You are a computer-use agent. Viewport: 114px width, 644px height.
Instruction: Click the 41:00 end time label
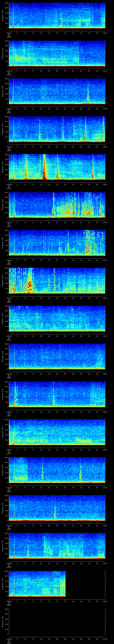pyautogui.click(x=105, y=639)
